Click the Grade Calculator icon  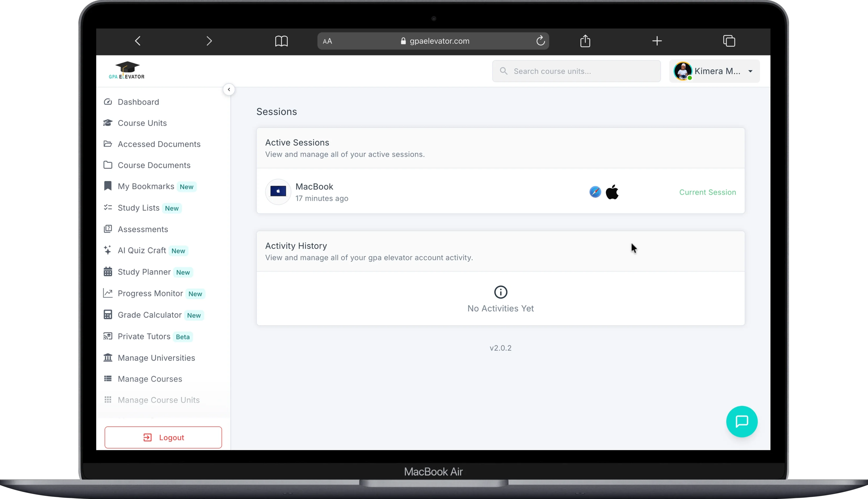108,314
